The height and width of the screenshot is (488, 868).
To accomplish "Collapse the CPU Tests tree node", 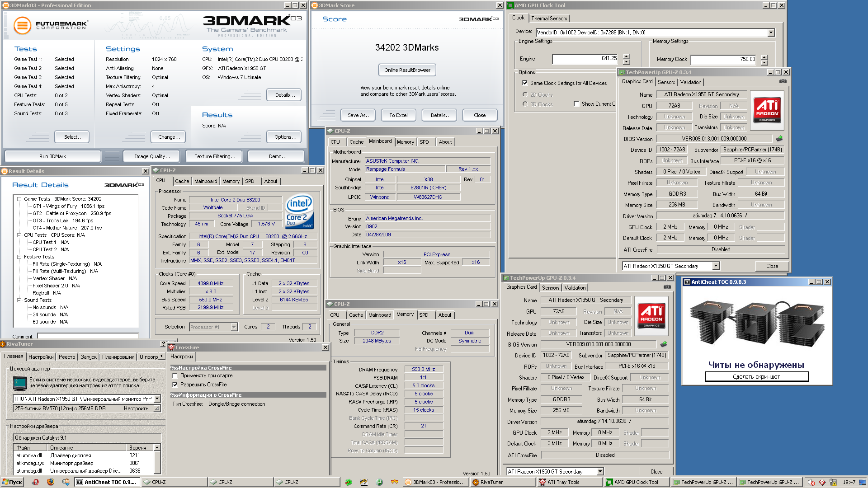I will point(19,235).
